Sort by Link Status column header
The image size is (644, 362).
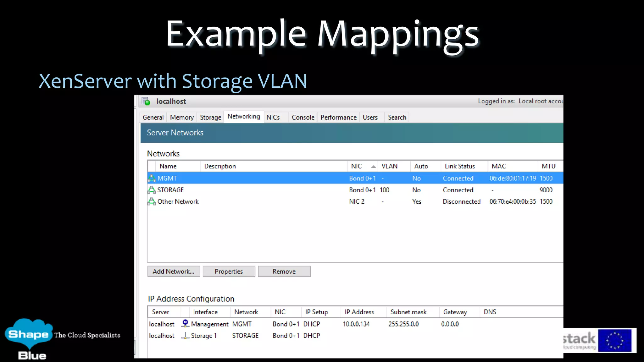click(x=464, y=166)
